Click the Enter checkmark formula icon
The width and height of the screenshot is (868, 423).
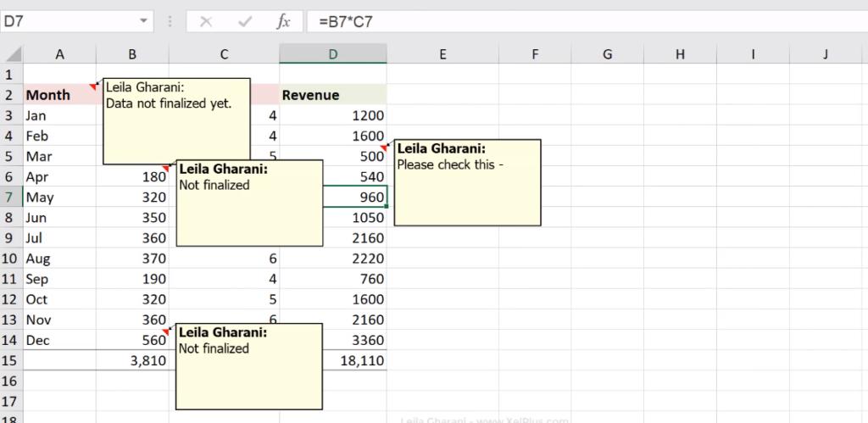coord(245,21)
